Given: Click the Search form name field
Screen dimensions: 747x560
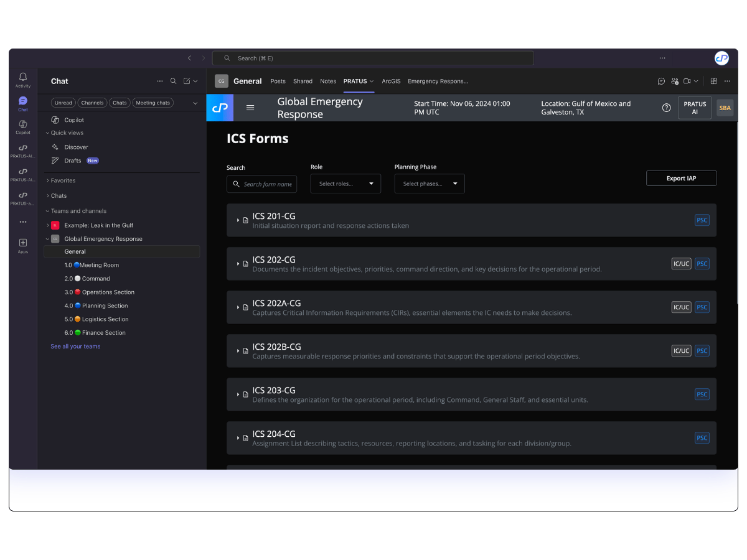Looking at the screenshot, I should coord(267,184).
